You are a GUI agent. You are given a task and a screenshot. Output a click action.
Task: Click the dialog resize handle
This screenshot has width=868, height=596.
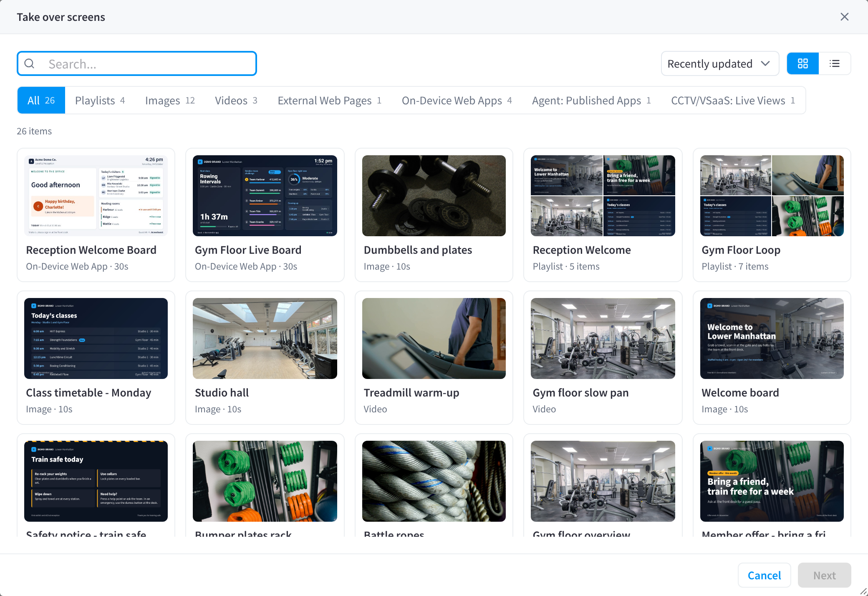pyautogui.click(x=863, y=591)
